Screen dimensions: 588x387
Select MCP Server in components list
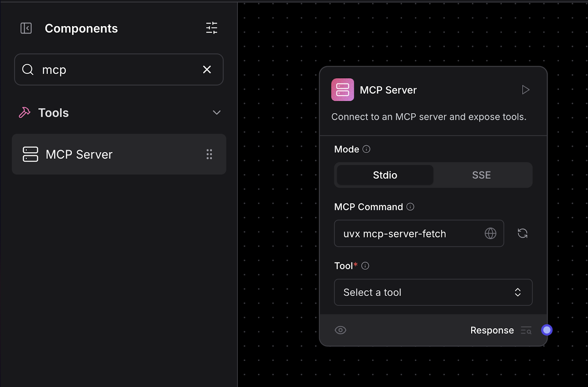[79, 154]
